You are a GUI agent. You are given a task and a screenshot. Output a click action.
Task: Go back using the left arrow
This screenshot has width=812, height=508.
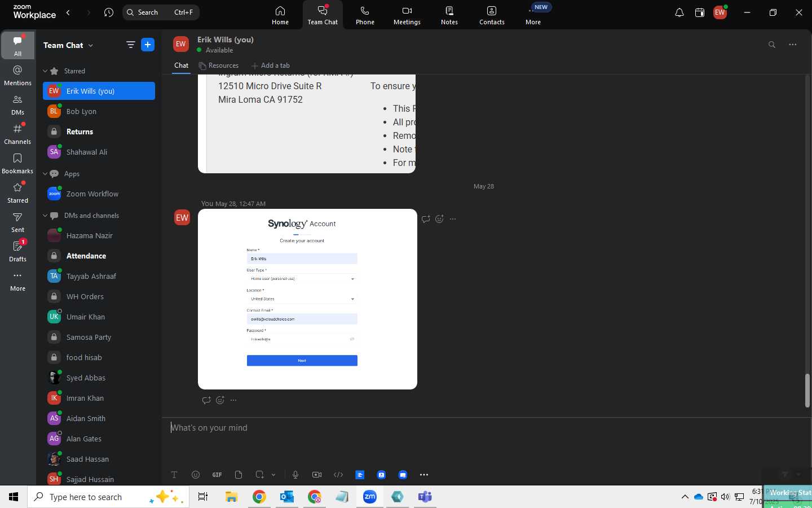point(68,12)
